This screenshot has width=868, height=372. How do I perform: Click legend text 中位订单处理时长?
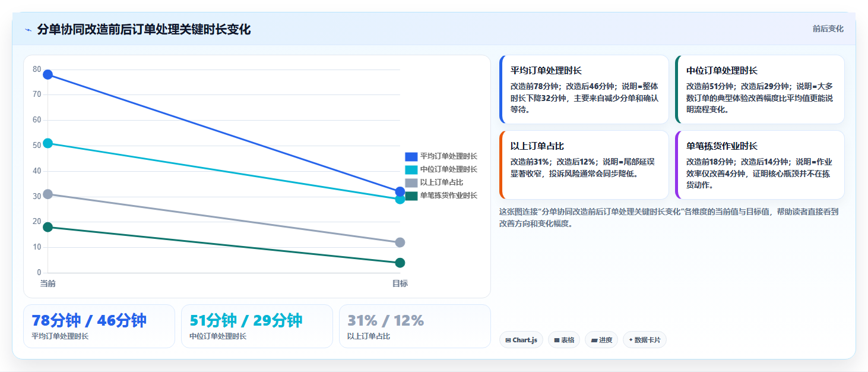tap(449, 169)
